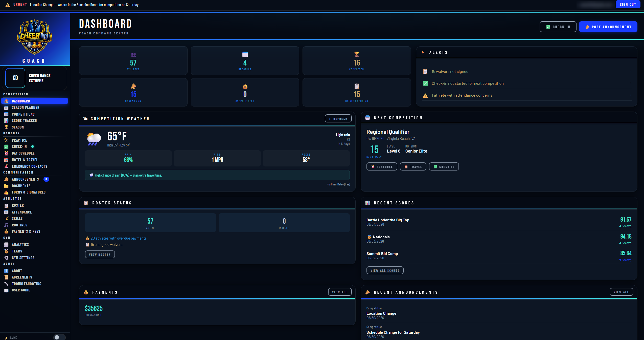Open the Summit Bid Comp score row

(x=499, y=256)
